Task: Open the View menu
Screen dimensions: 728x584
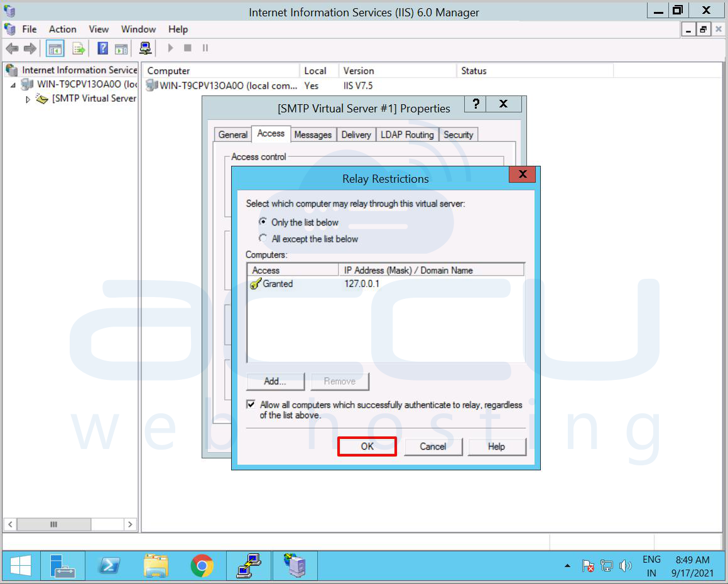Action: (99, 30)
